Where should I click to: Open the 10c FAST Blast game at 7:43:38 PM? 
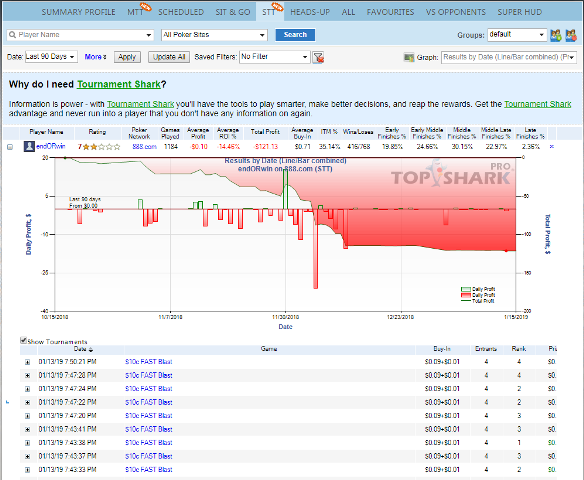point(149,442)
